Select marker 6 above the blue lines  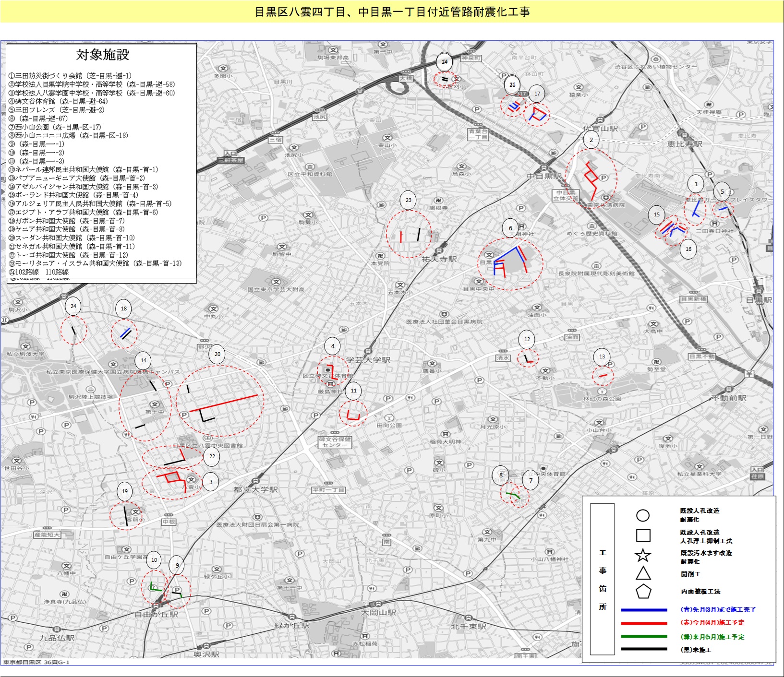(x=510, y=228)
